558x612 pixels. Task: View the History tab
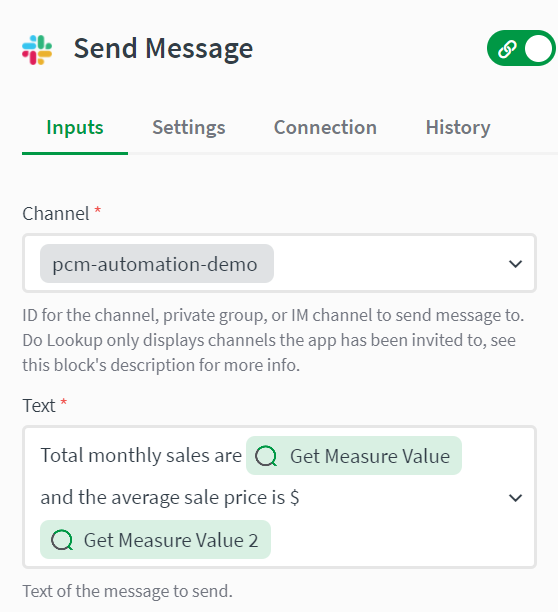(x=458, y=128)
